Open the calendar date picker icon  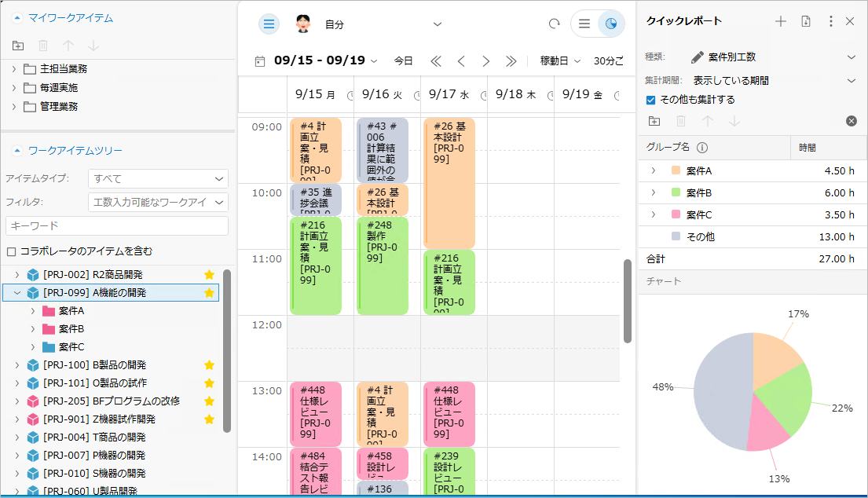260,61
